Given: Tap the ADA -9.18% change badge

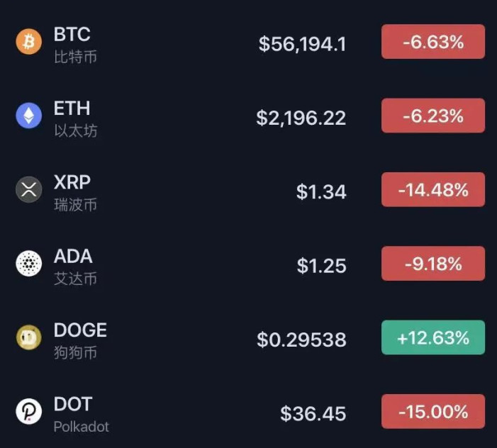Looking at the screenshot, I should (x=433, y=264).
